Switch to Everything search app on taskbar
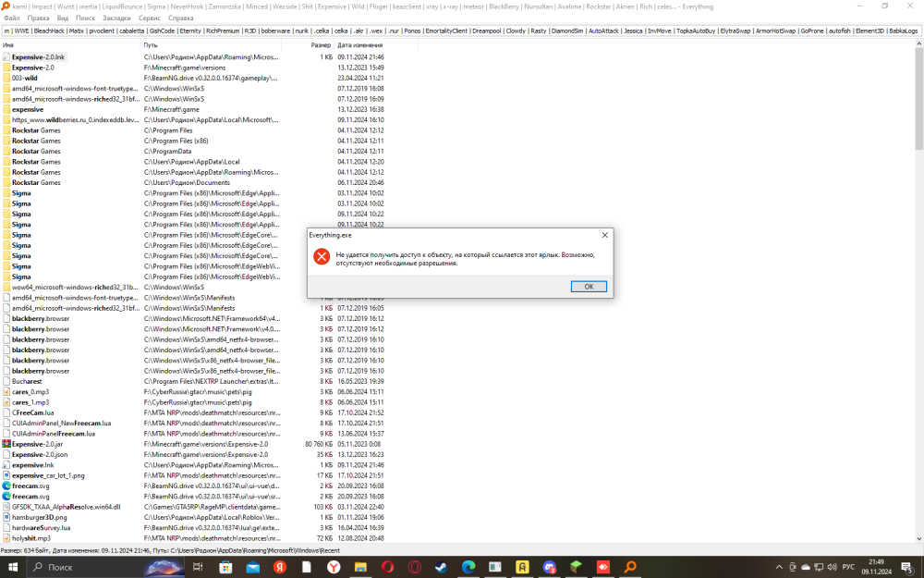This screenshot has width=924, height=578. coord(630,567)
